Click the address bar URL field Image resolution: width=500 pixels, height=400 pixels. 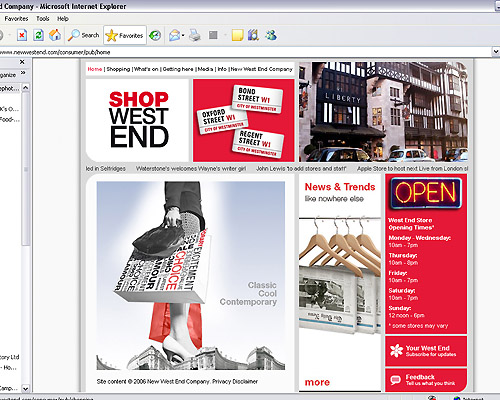point(245,52)
